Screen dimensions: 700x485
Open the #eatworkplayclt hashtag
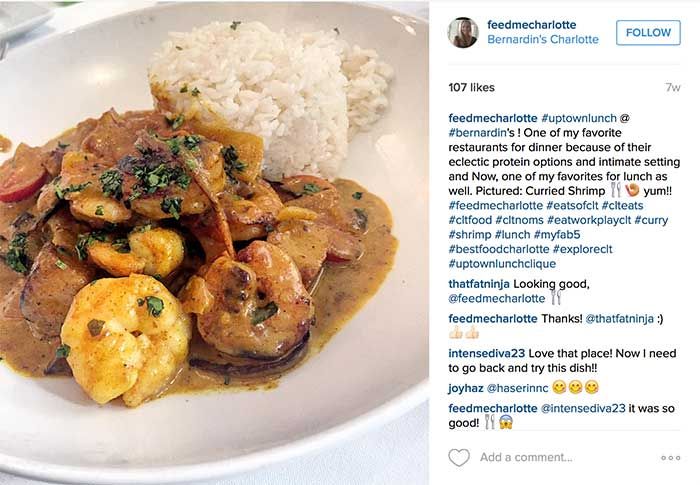(589, 220)
